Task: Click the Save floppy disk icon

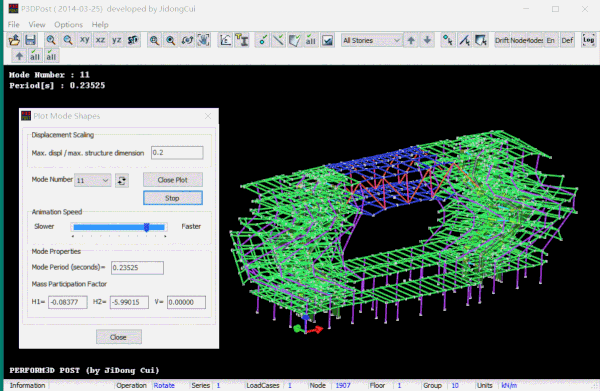Action: click(31, 40)
